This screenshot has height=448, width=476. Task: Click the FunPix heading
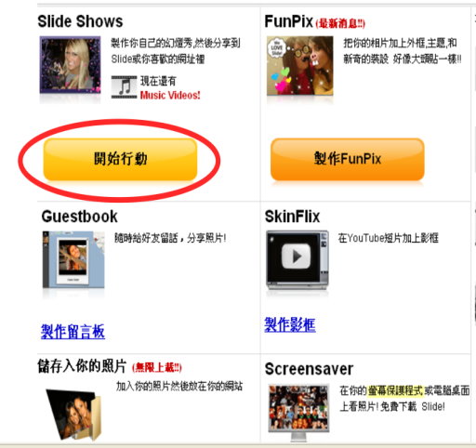[288, 21]
